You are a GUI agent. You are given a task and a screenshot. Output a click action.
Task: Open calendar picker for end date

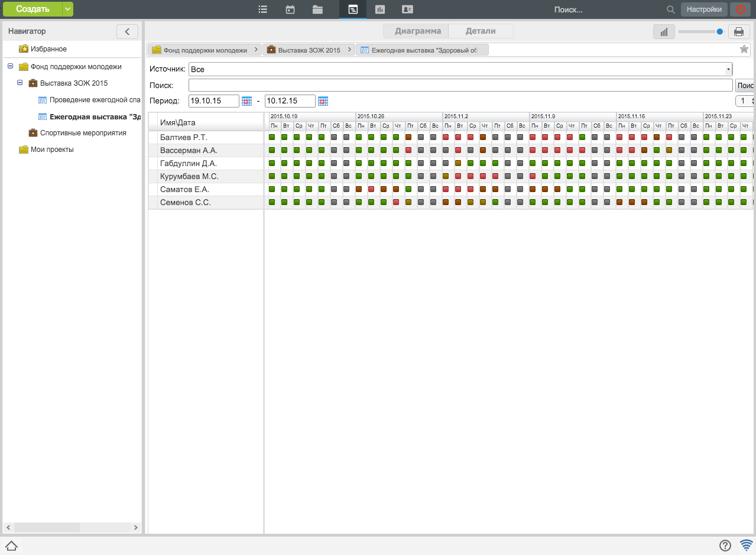click(x=323, y=101)
